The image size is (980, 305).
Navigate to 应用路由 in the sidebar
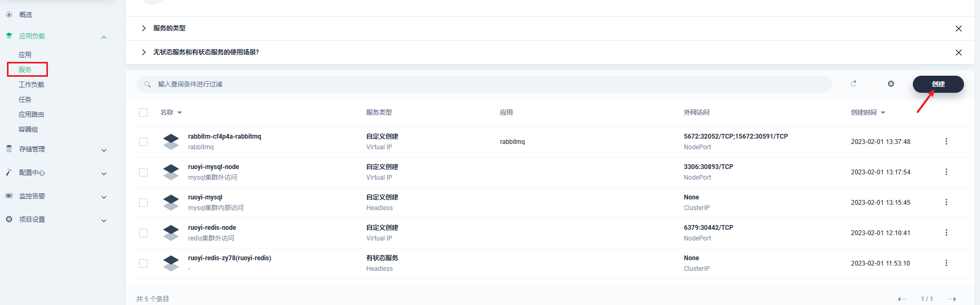click(x=31, y=114)
